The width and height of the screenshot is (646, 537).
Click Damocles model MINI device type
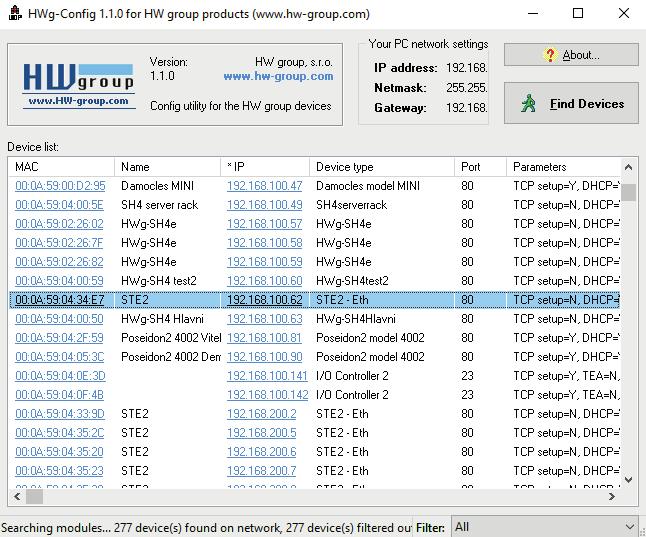368,186
